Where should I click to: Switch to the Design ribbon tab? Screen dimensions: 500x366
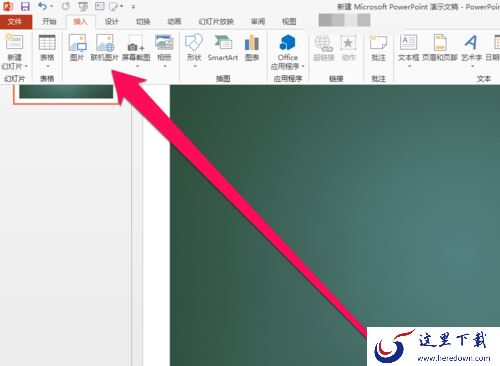click(x=112, y=22)
